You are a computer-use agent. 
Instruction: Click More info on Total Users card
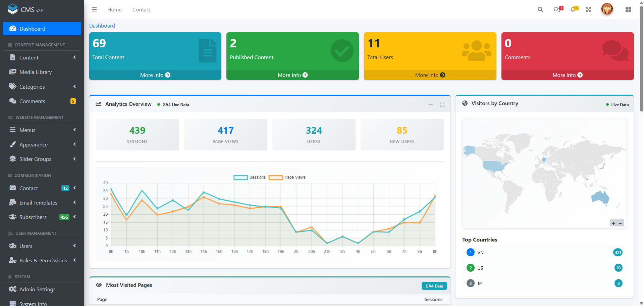(430, 75)
